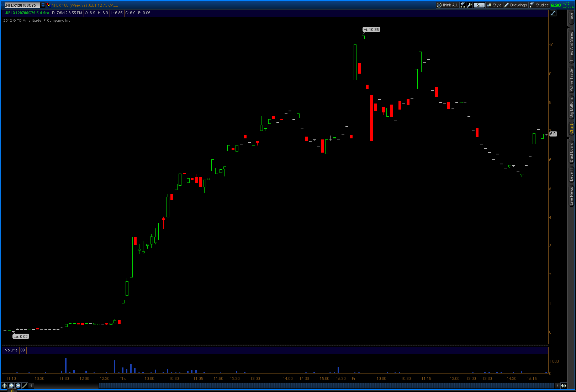Zoom in with the plus magnifier

point(11,386)
